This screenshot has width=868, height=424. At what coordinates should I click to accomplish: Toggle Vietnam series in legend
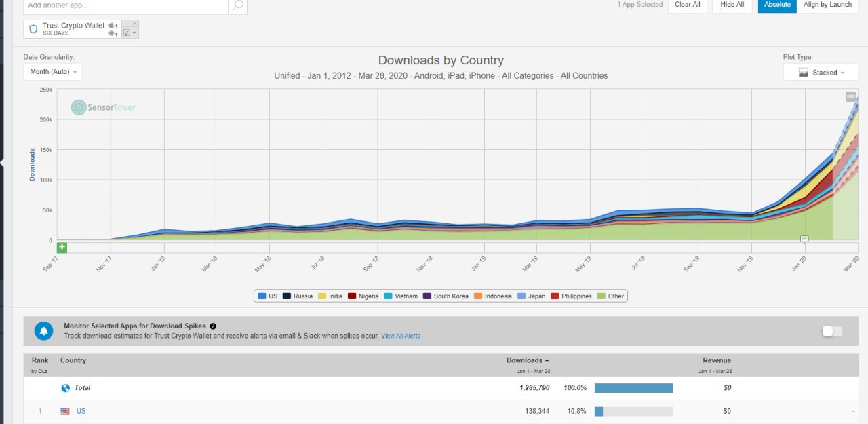click(401, 296)
